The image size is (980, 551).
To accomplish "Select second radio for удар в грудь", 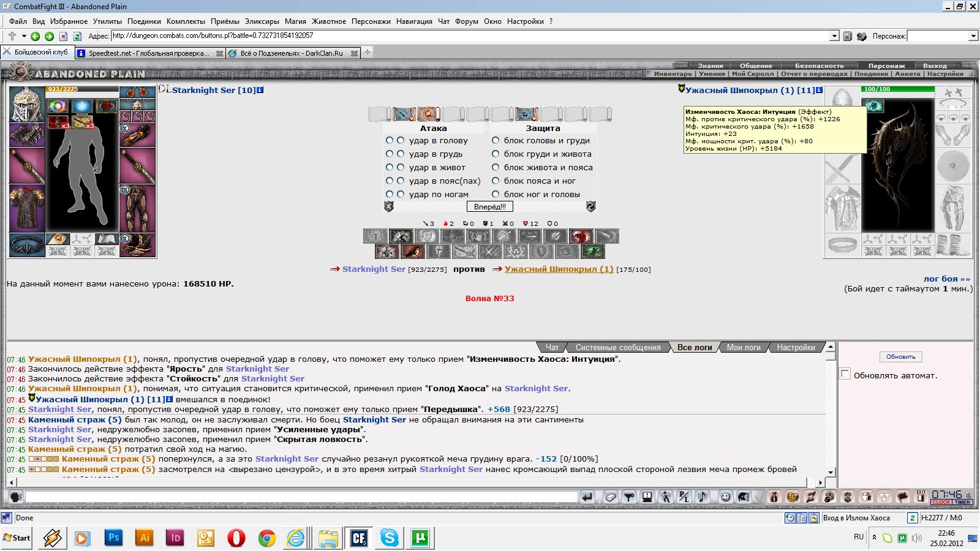I will [401, 154].
